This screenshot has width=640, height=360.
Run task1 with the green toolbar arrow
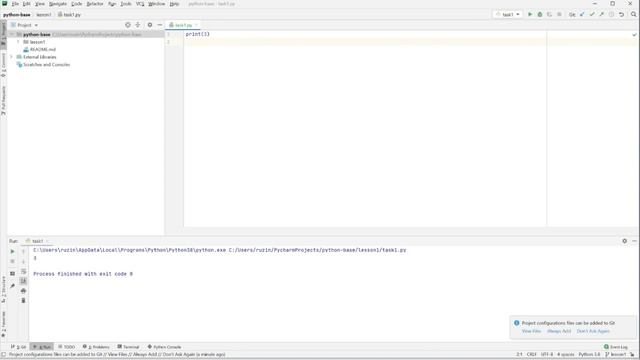530,14
